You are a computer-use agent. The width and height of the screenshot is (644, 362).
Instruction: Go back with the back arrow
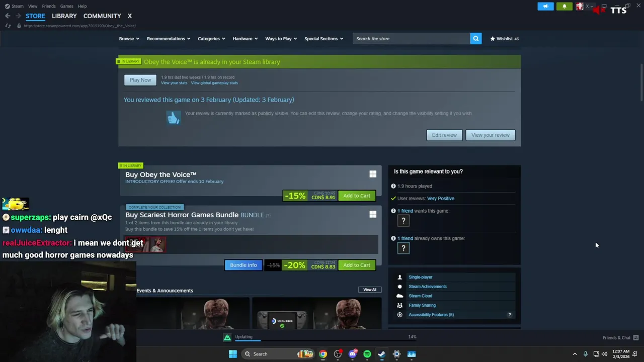pos(8,16)
